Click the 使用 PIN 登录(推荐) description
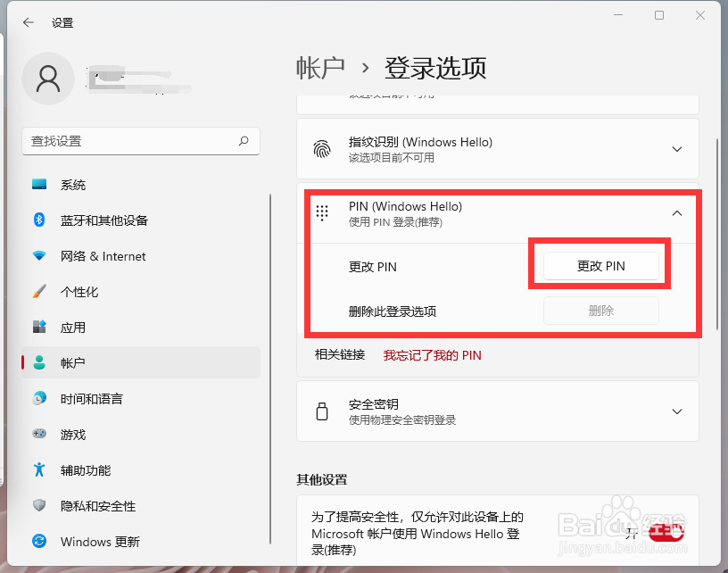Viewport: 728px width, 573px height. (x=395, y=222)
